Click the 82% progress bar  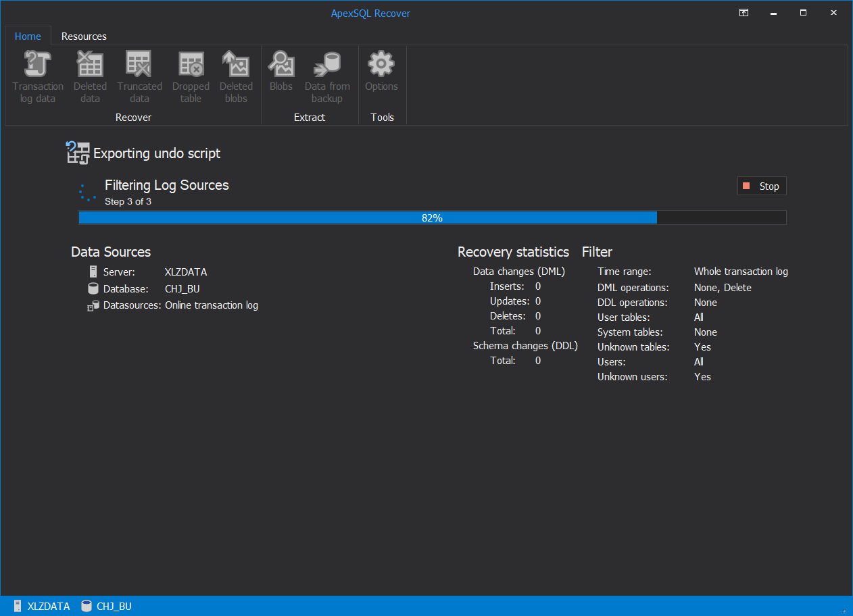[x=433, y=217]
